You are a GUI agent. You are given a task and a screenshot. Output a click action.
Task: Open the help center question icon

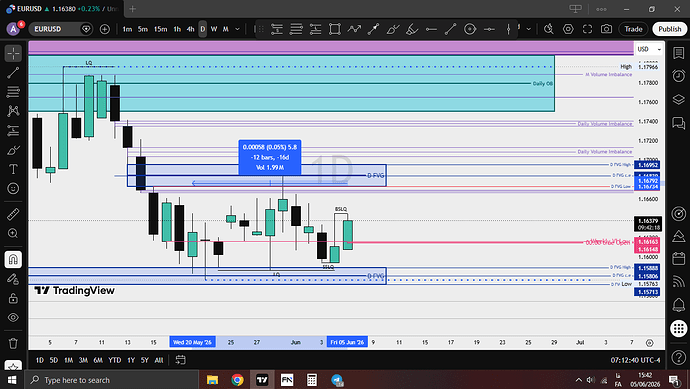point(679,357)
